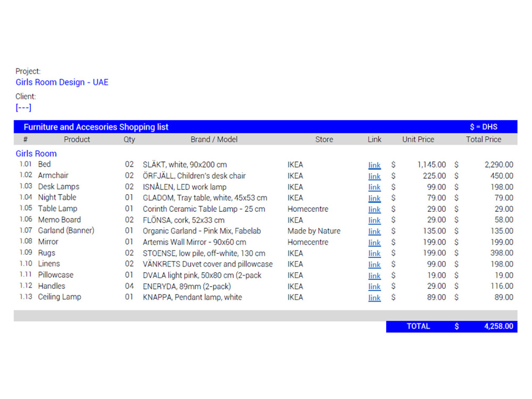Click the Unit Price column header
This screenshot has width=532, height=399.
[x=418, y=139]
